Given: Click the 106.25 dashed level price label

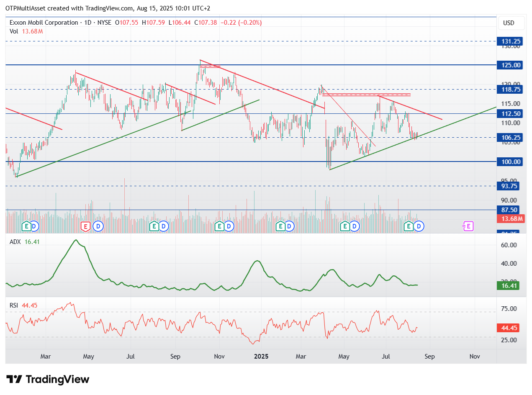Looking at the screenshot, I should point(510,137).
